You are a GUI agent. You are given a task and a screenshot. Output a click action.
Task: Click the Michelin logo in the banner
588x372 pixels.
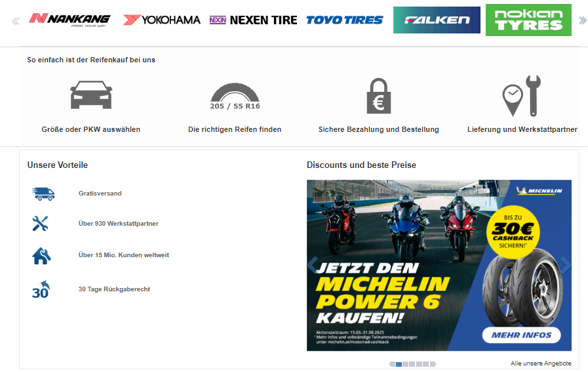click(x=539, y=191)
